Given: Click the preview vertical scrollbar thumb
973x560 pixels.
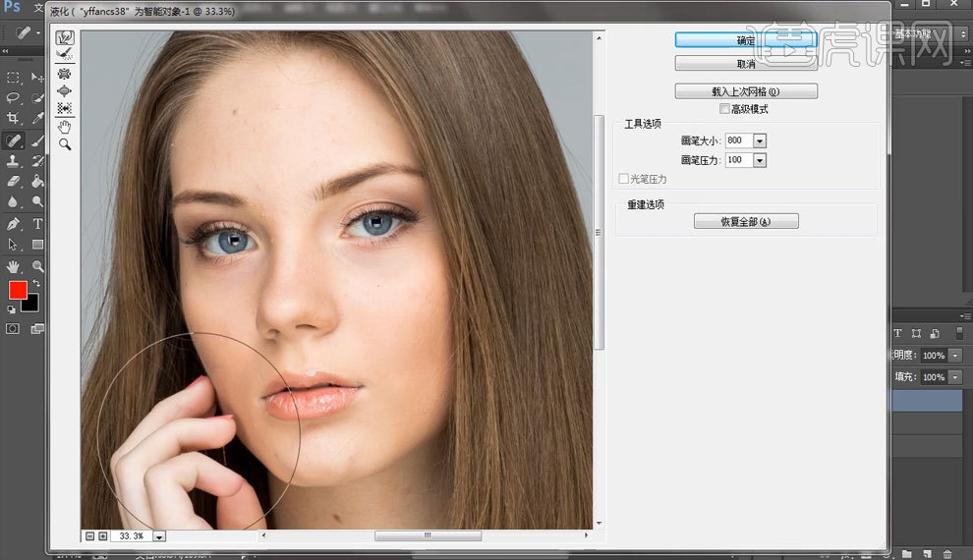Looking at the screenshot, I should point(599,233).
